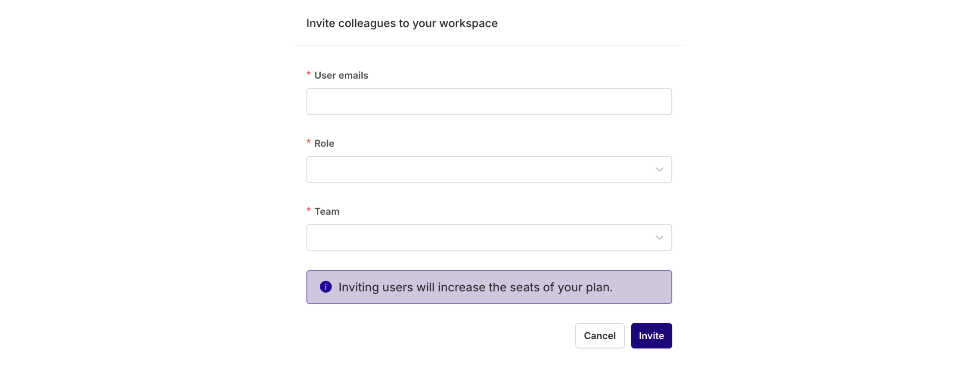The image size is (980, 365).
Task: Click the "Invite colleagues to your workspace" title
Action: (402, 23)
